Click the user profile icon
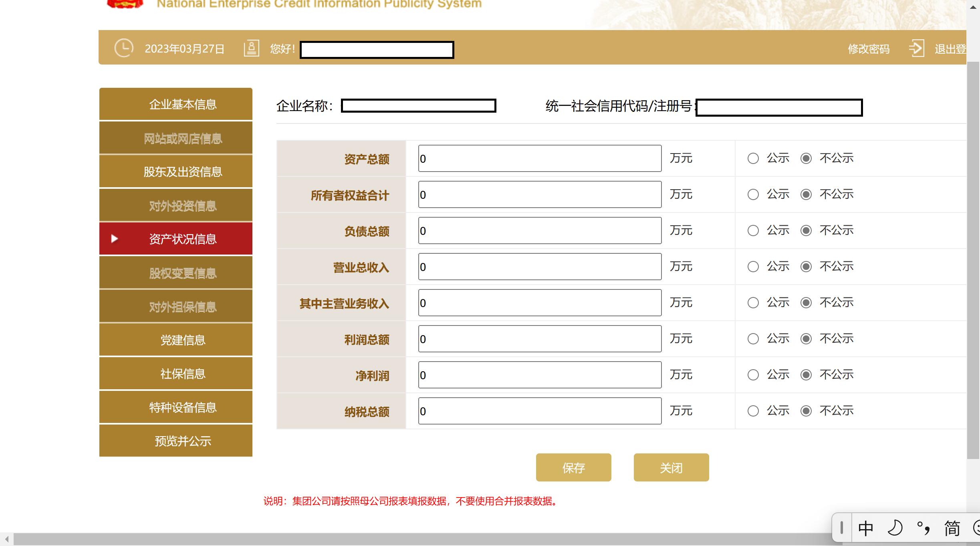Image resolution: width=980 pixels, height=546 pixels. point(252,48)
